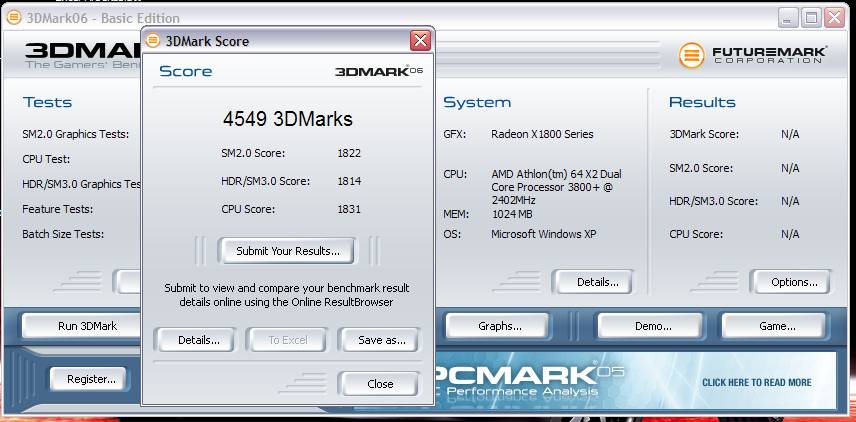Screen dimensions: 856x422
Task: Click the Feature Tests label
Action: click(x=58, y=209)
